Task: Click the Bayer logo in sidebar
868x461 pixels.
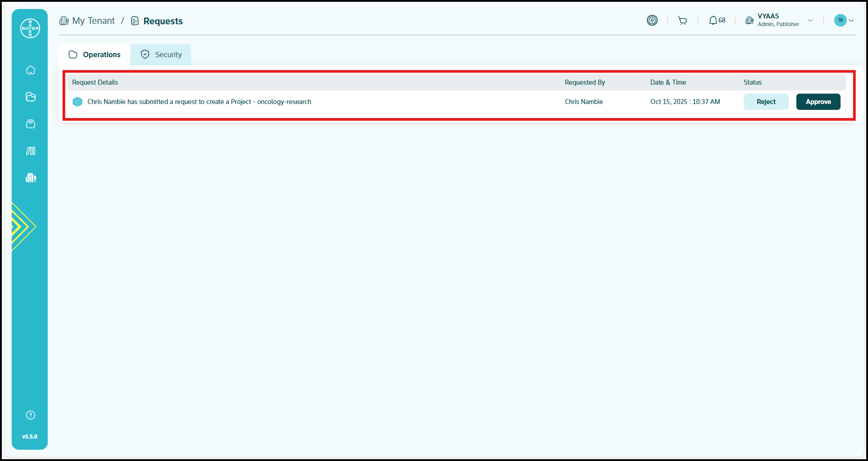Action: coord(30,28)
